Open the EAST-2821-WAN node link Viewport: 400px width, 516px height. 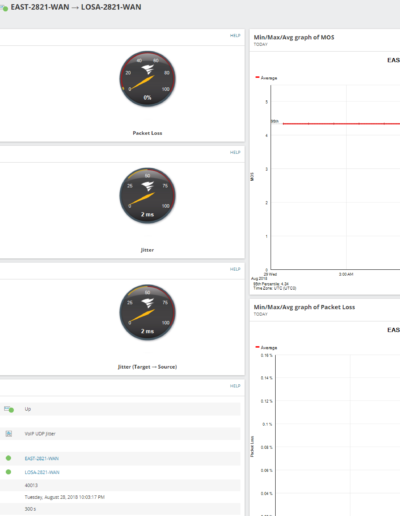[x=42, y=459]
